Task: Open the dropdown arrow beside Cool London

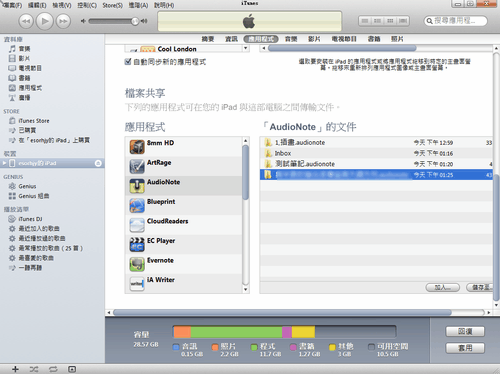Action: tap(246, 48)
